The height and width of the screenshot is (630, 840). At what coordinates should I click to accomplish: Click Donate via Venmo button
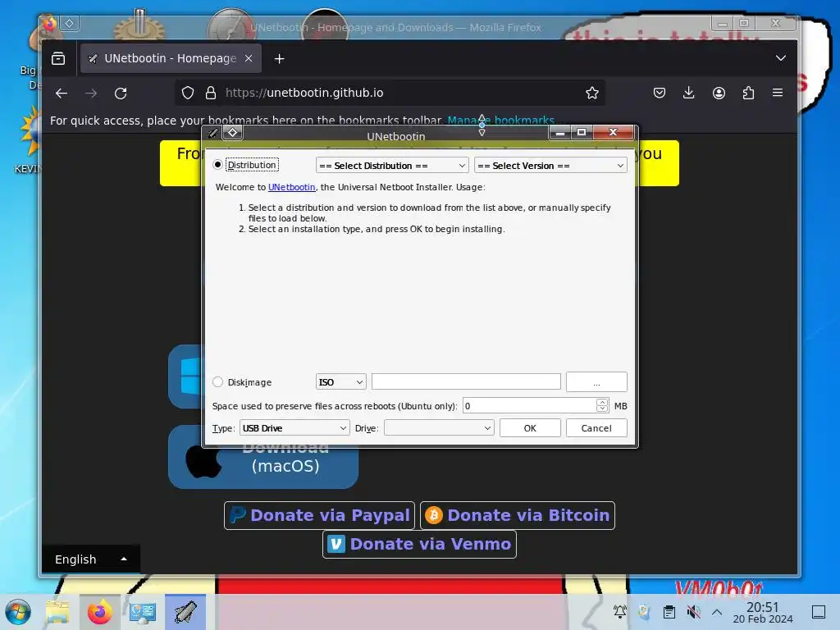pyautogui.click(x=419, y=545)
